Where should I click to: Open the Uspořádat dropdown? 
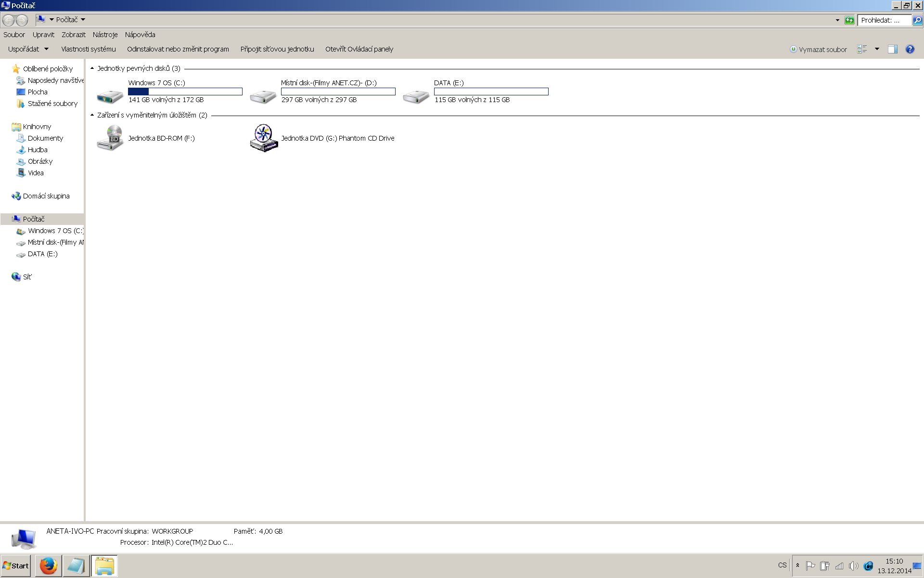coord(28,49)
